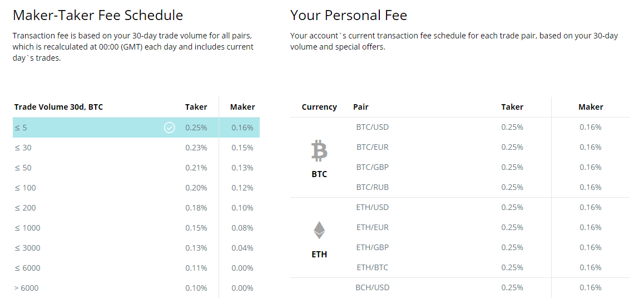644x298 pixels.
Task: Select the BCH/USD pair
Action: pos(372,287)
